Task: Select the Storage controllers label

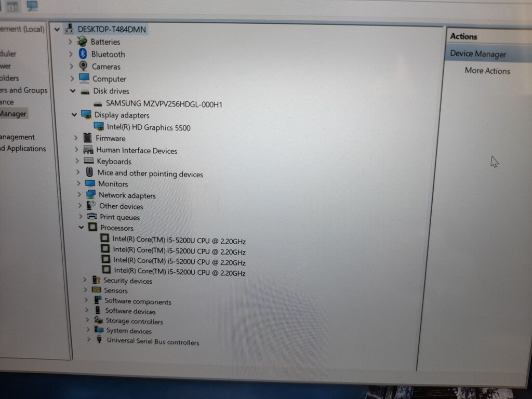Action: coord(135,321)
